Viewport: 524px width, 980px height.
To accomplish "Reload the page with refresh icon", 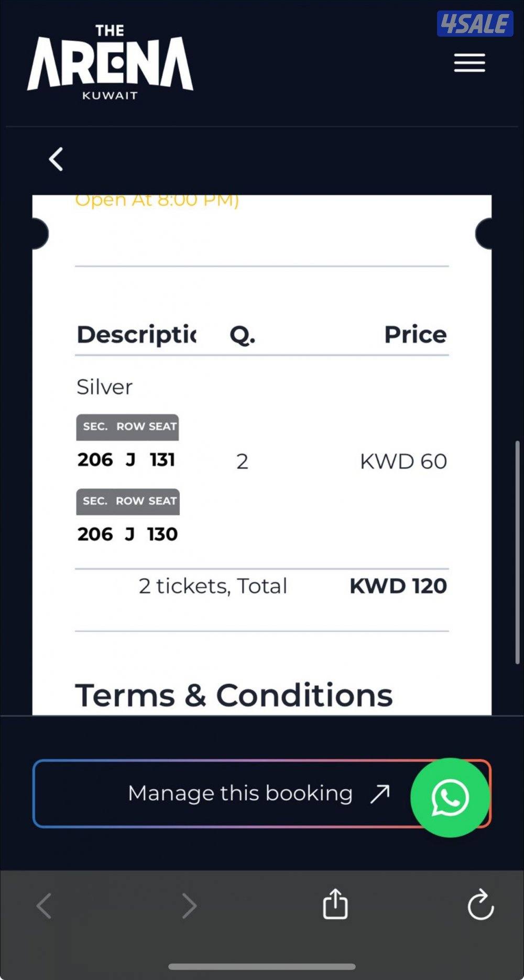I will point(481,905).
